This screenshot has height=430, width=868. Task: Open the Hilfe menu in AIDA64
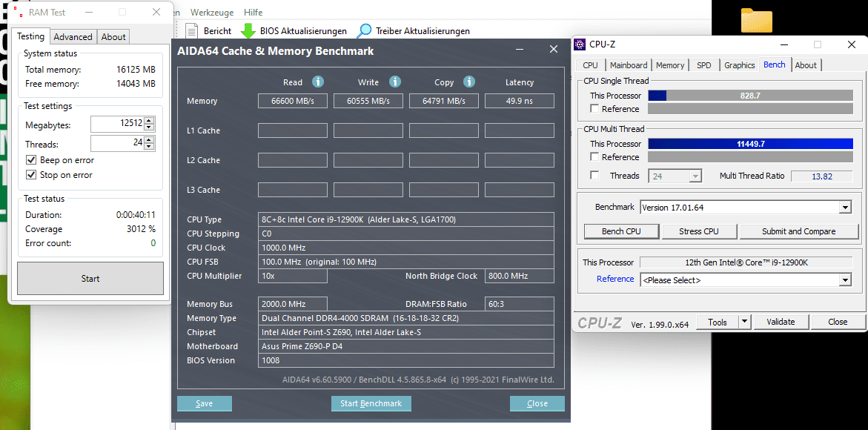(253, 12)
